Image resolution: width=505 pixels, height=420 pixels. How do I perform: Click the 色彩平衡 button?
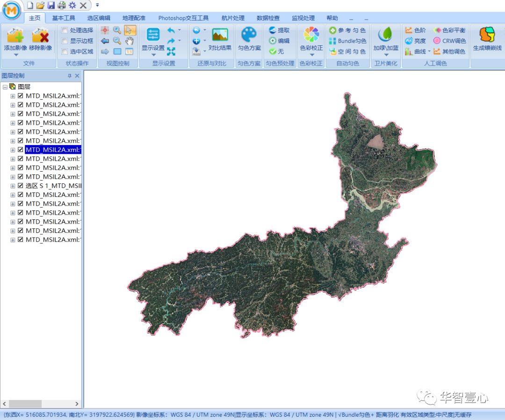(450, 30)
